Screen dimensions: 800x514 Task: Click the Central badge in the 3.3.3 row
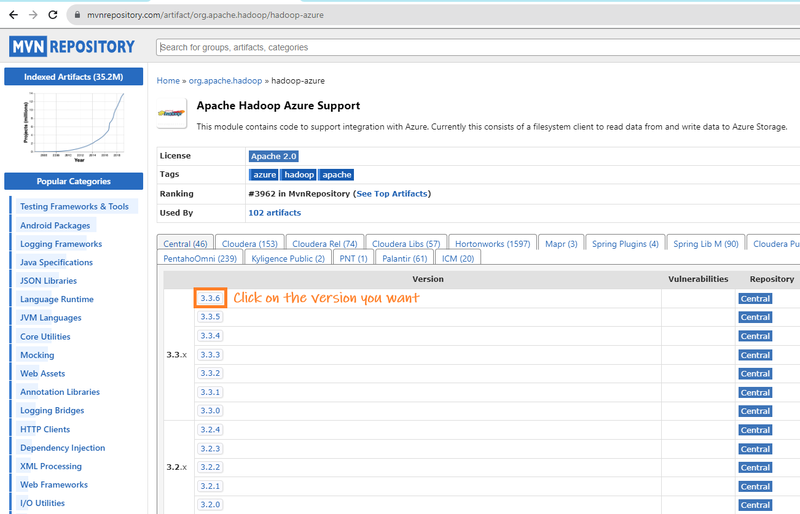[755, 355]
